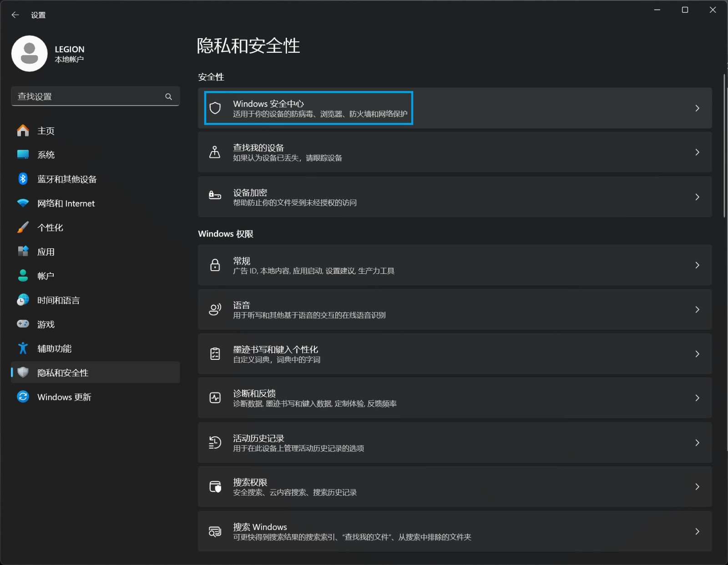Click the LEGION user avatar picture
The image size is (728, 565).
coord(30,54)
